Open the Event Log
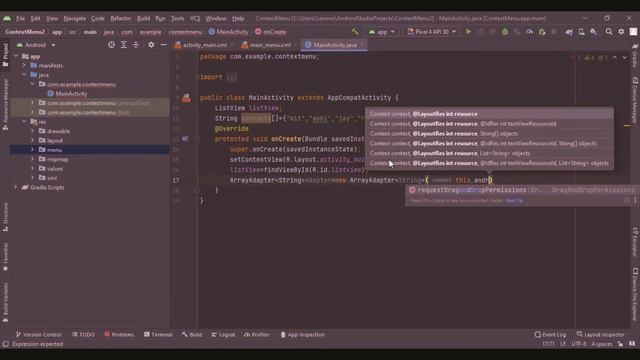This screenshot has width=640, height=360. pos(550,335)
